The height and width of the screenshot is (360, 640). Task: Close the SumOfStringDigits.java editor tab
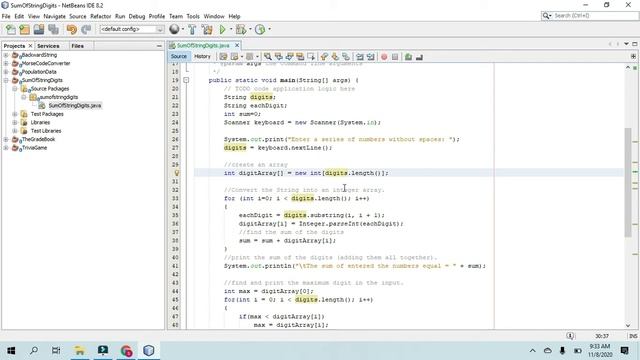237,45
